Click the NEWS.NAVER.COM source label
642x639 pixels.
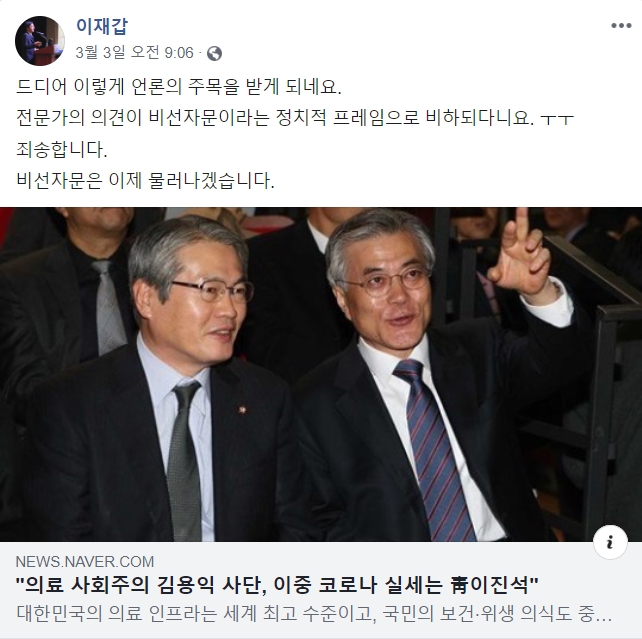(85, 561)
